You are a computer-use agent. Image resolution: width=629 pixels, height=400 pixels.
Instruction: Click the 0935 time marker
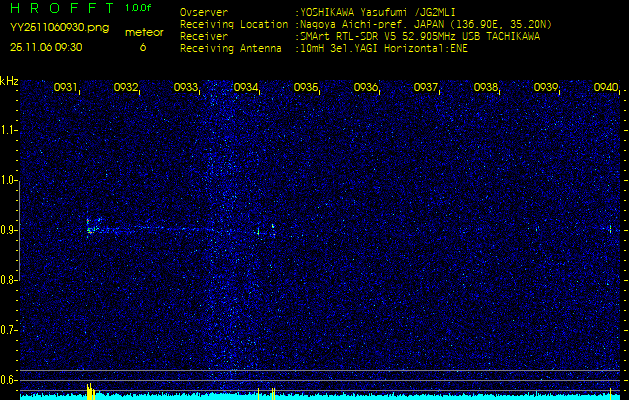tap(306, 87)
